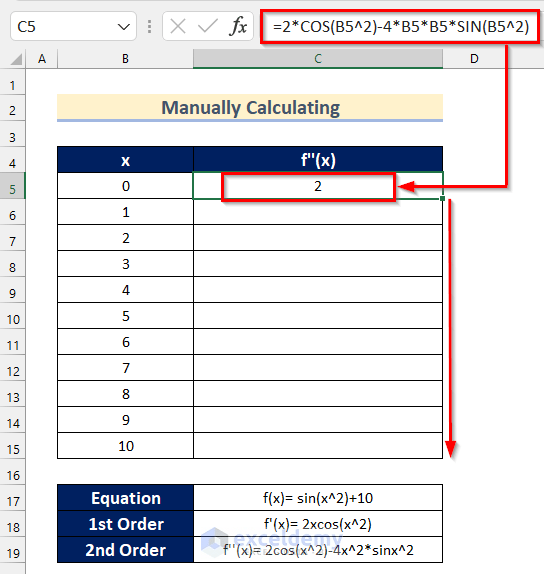Select the f''(x) second-order formula cell
This screenshot has height=574, width=544.
[318, 550]
